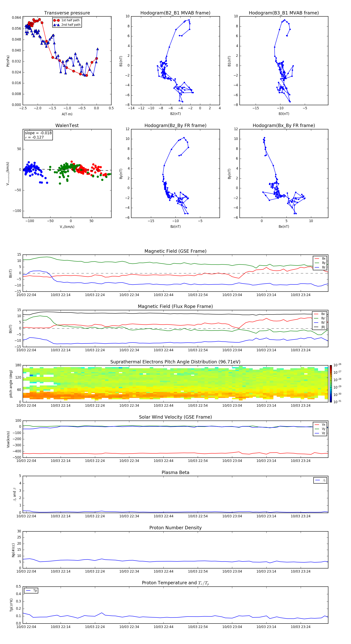Screen dimensions: 351x644
Task: Click the 'Tp' legend entry
Action: 31,591
